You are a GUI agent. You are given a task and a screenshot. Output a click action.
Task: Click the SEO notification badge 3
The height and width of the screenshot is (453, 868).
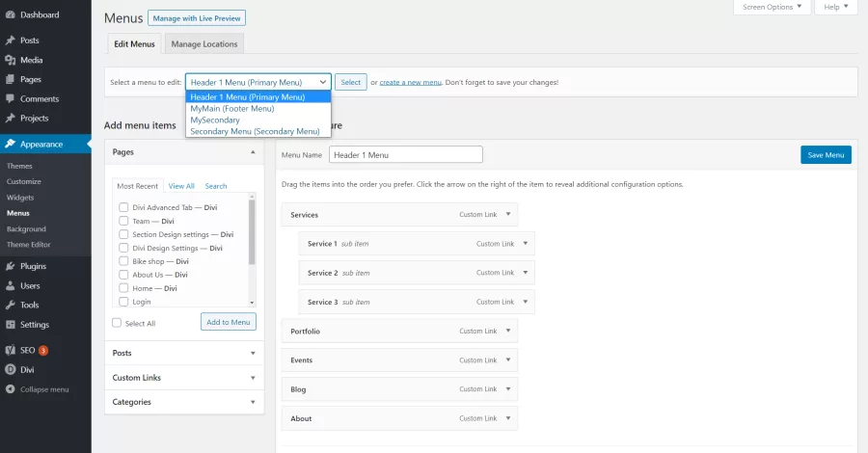click(43, 350)
